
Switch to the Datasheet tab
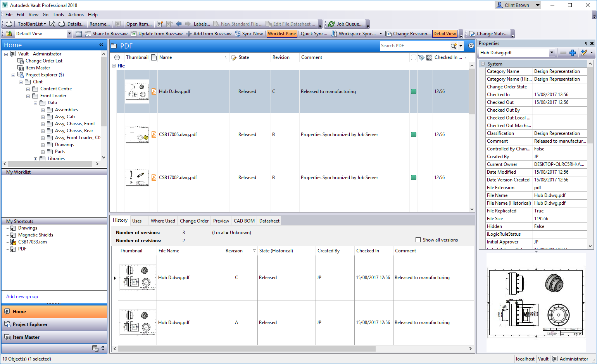tap(269, 221)
